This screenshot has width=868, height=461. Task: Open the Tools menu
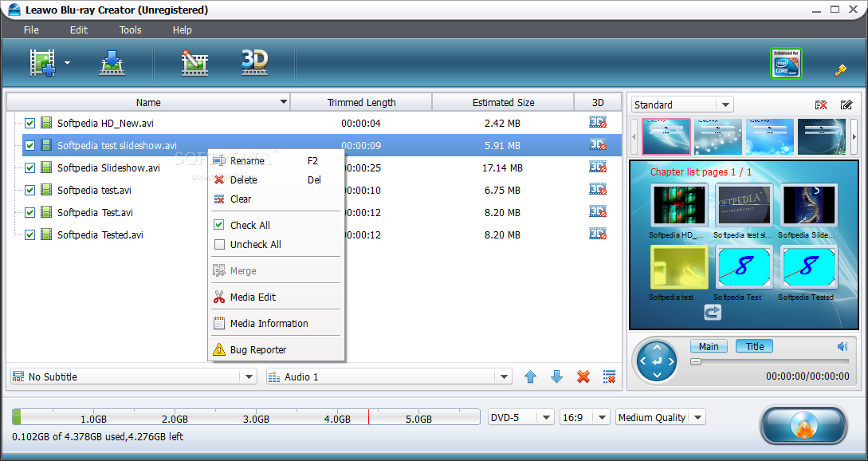(130, 30)
